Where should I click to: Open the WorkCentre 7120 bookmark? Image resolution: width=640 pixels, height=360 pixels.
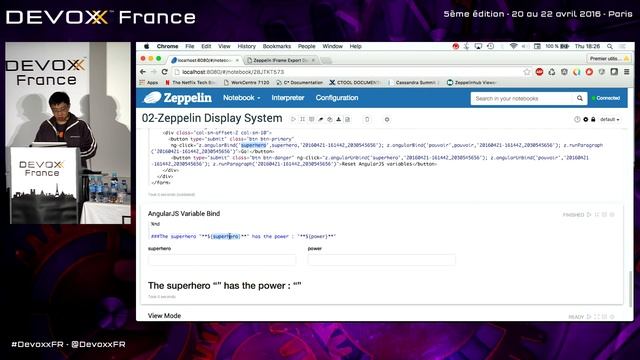pyautogui.click(x=247, y=82)
